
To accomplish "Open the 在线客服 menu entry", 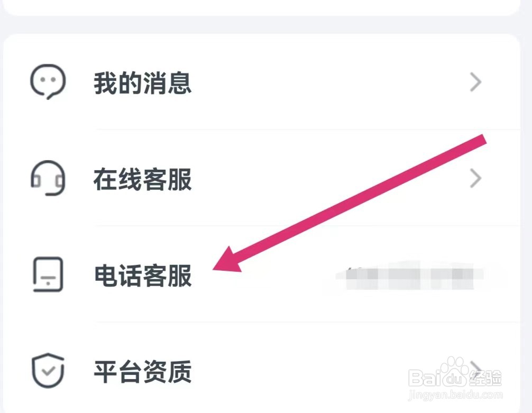I will click(143, 180).
